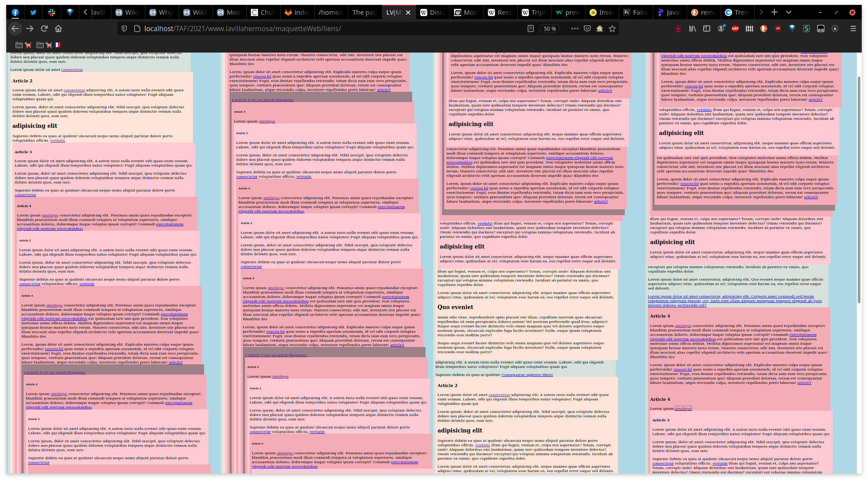The image size is (868, 481).
Task: Open the Downloads arrow icon
Action: 678,29
